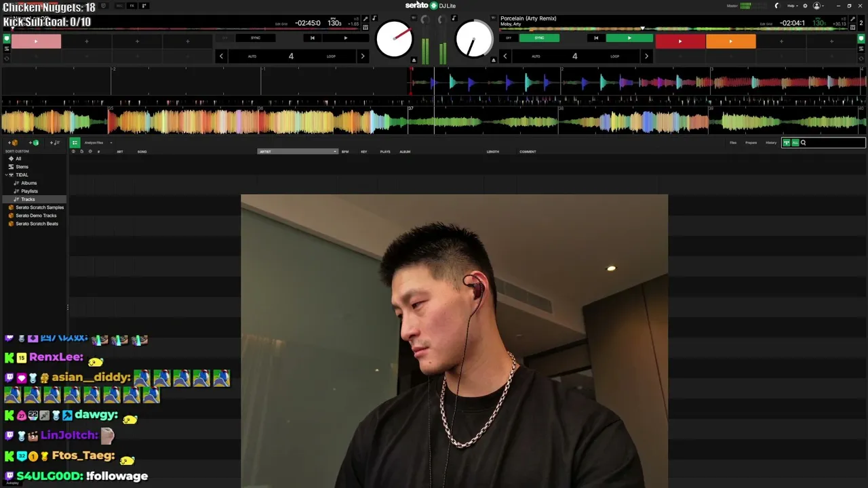
Task: Decrease left deck auto loop size
Action: click(221, 56)
